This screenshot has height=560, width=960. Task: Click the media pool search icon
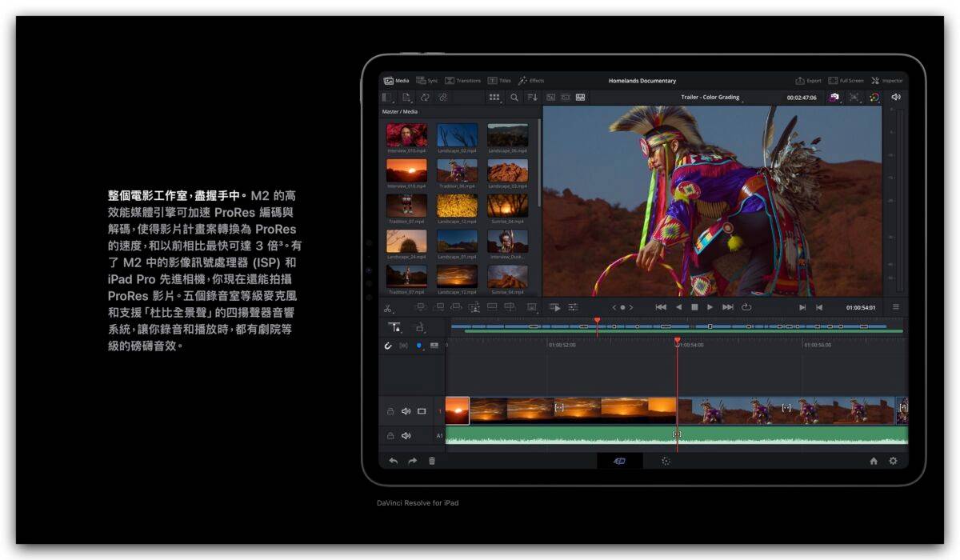pos(514,98)
